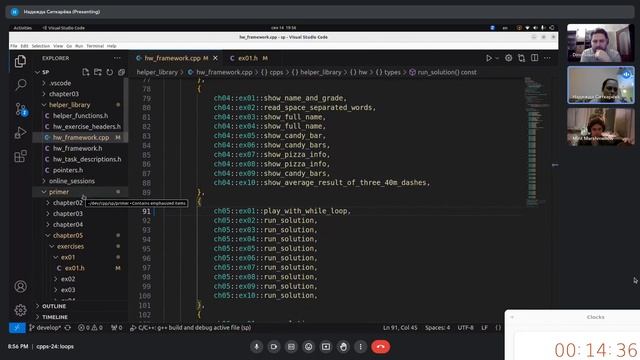The width and height of the screenshot is (640, 360).
Task: Raise hand in the call controls
Action: [343, 347]
